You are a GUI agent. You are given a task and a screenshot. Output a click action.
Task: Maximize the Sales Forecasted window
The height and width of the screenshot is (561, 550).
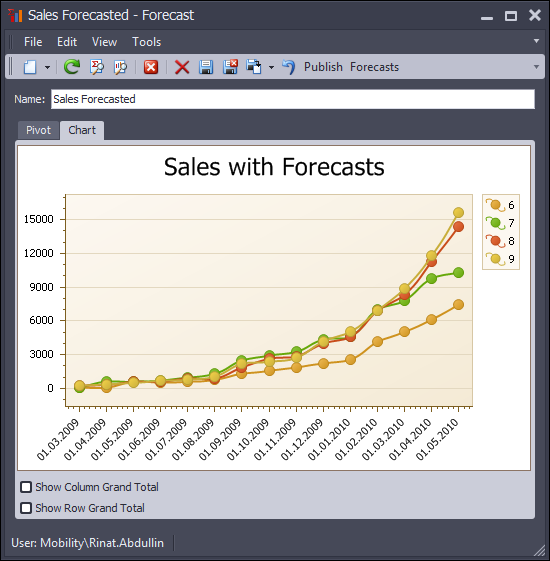511,16
